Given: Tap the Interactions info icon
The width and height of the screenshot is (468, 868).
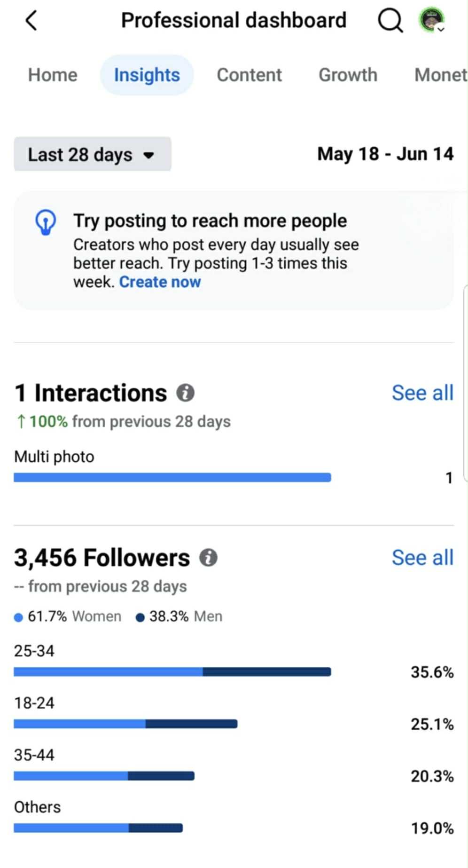Looking at the screenshot, I should (185, 393).
